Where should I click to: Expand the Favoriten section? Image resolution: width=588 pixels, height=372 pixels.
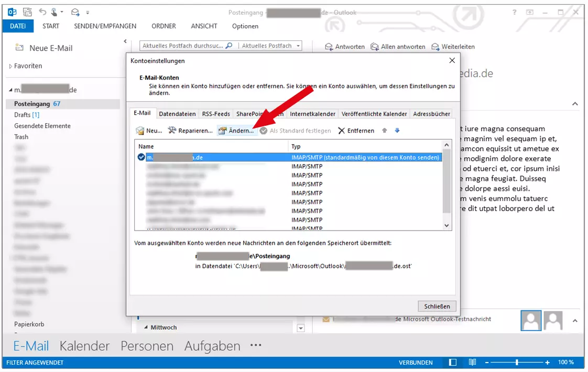coord(9,65)
